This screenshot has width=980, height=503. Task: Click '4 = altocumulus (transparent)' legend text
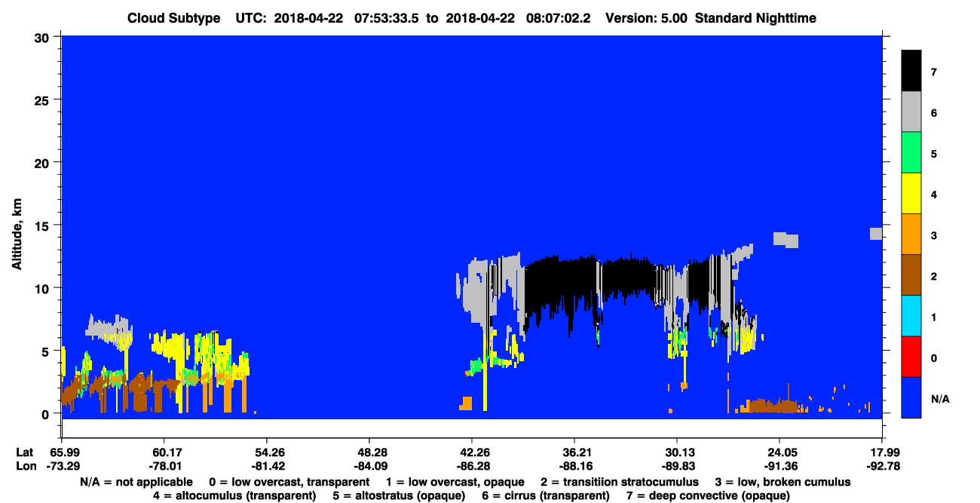click(x=234, y=495)
